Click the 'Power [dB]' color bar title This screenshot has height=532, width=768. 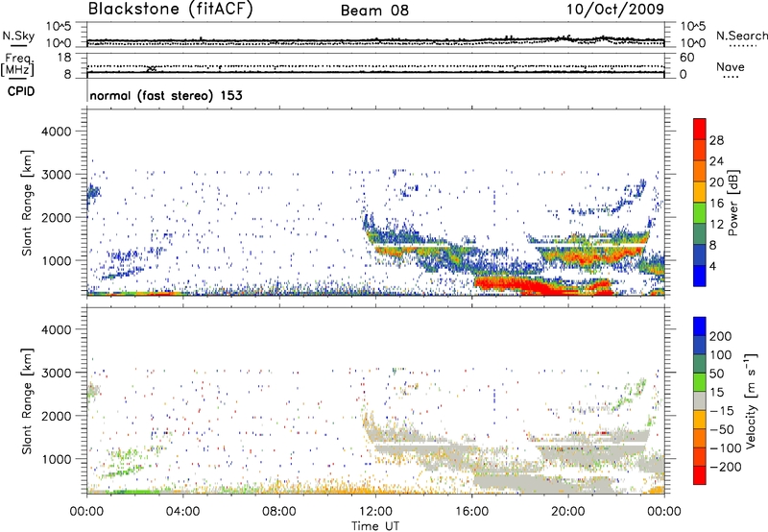732,203
